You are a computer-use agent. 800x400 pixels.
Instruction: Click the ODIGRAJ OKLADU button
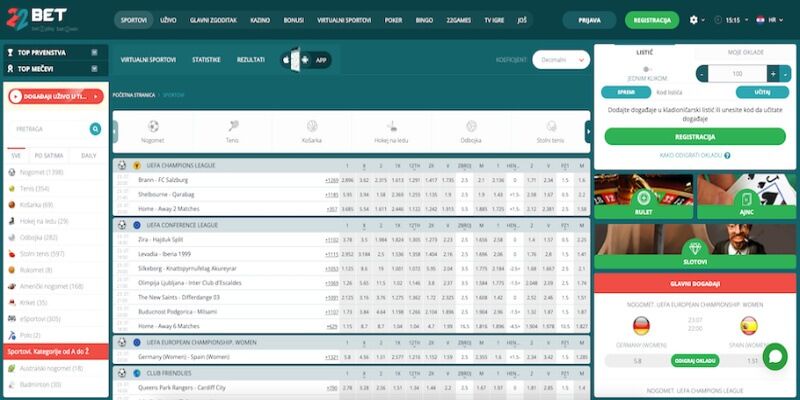click(695, 361)
